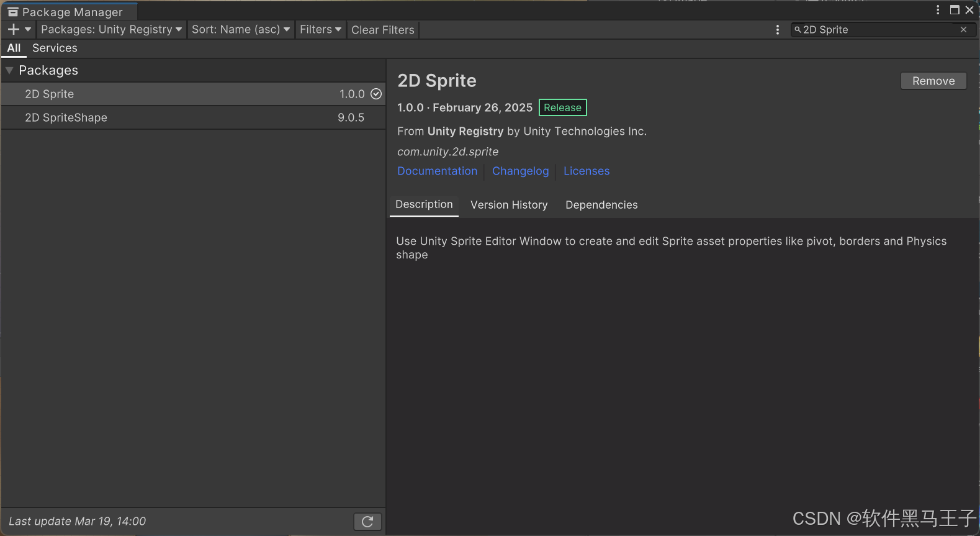Select the Description tab
Screen dimensions: 980x536
tap(425, 204)
